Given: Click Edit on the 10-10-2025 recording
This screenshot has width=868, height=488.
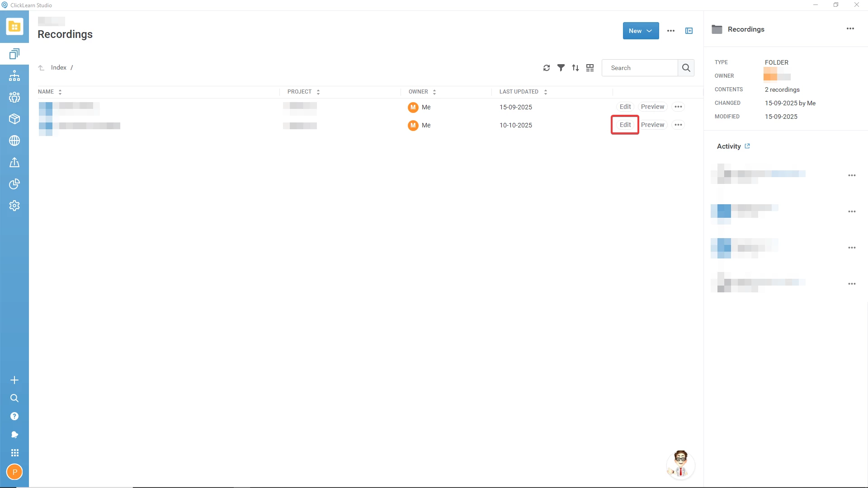Looking at the screenshot, I should coord(625,125).
